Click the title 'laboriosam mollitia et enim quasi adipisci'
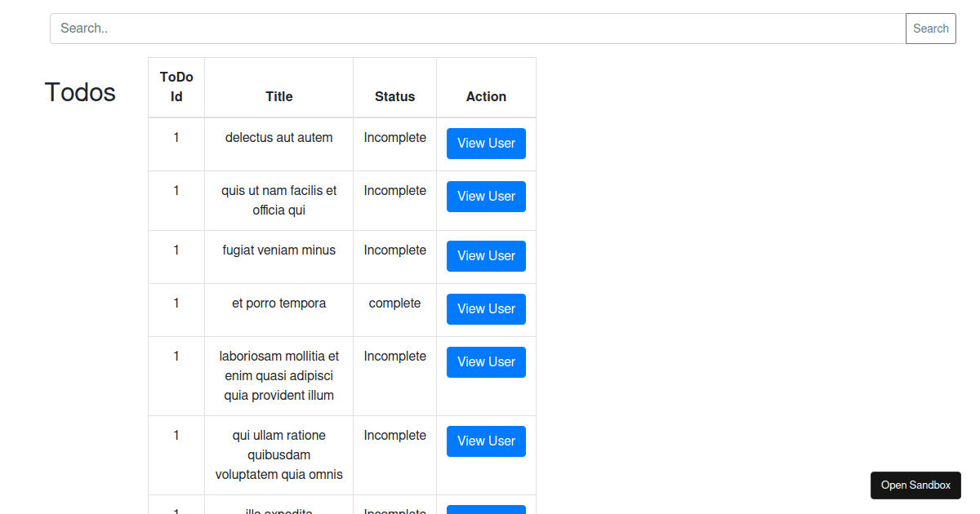The image size is (980, 514). (x=278, y=375)
